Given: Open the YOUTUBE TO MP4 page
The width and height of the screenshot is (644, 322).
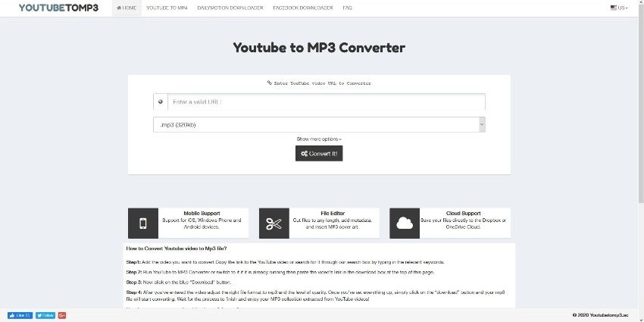Looking at the screenshot, I should 167,8.
